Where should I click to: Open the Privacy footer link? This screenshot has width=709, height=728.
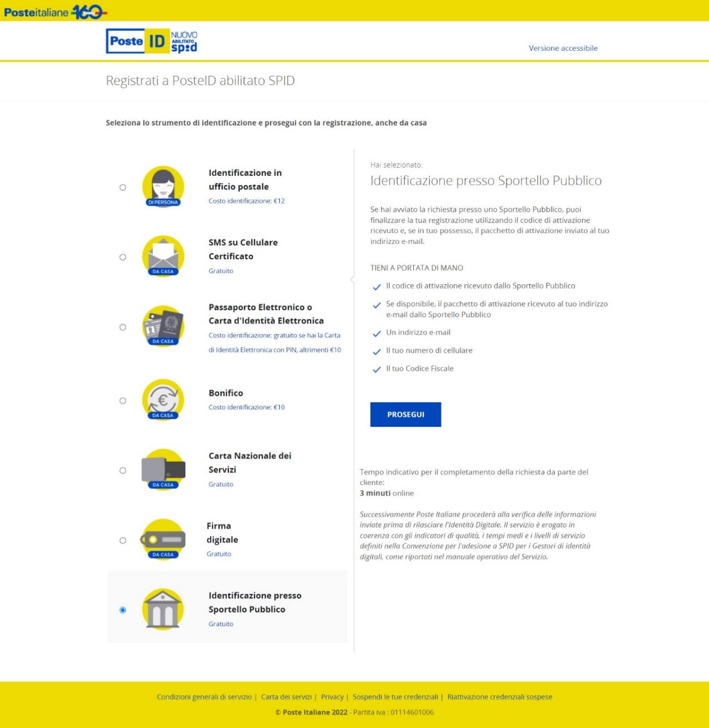(332, 697)
